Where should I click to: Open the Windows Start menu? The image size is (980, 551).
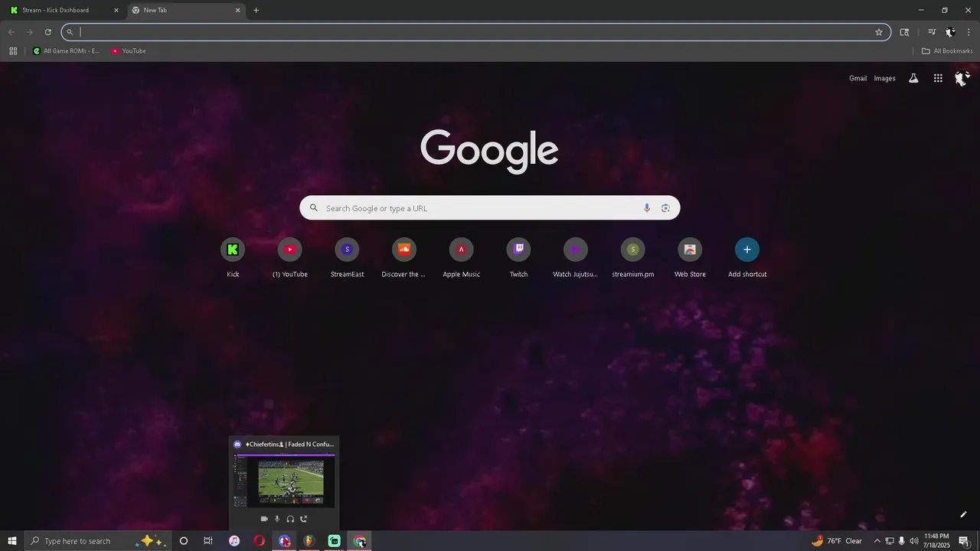11,541
